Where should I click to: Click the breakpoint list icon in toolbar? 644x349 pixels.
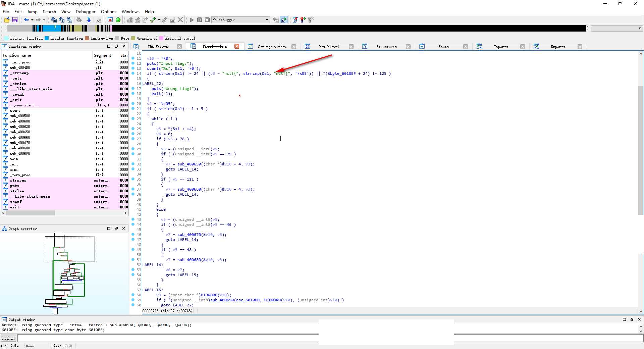click(x=295, y=20)
